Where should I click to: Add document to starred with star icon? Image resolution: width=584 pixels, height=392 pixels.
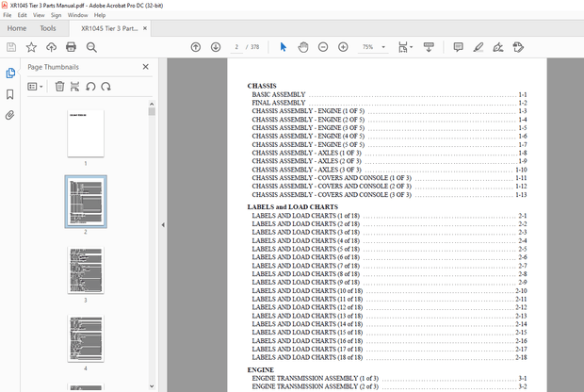click(31, 47)
